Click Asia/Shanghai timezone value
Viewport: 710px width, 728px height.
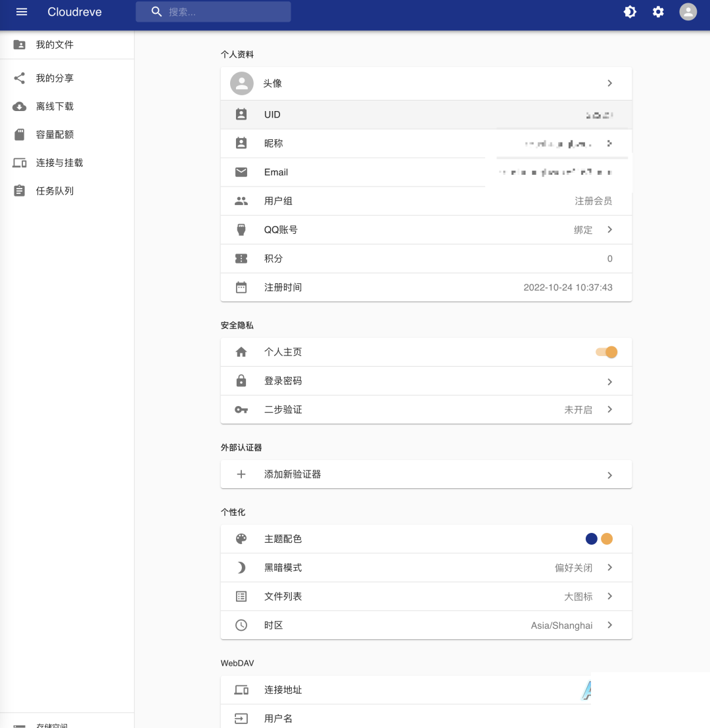(x=561, y=626)
